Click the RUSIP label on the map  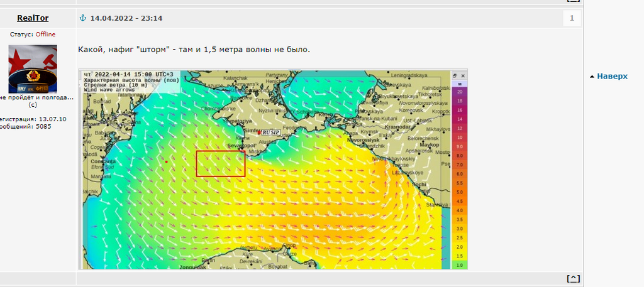(x=271, y=132)
